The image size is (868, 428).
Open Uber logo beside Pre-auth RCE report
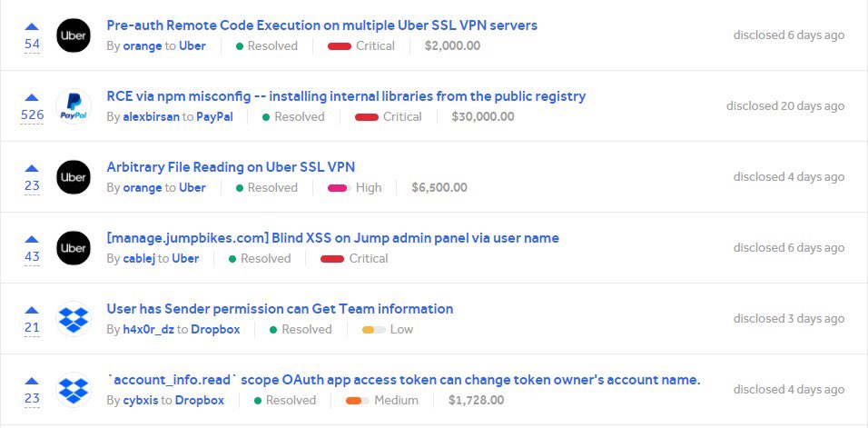[74, 35]
